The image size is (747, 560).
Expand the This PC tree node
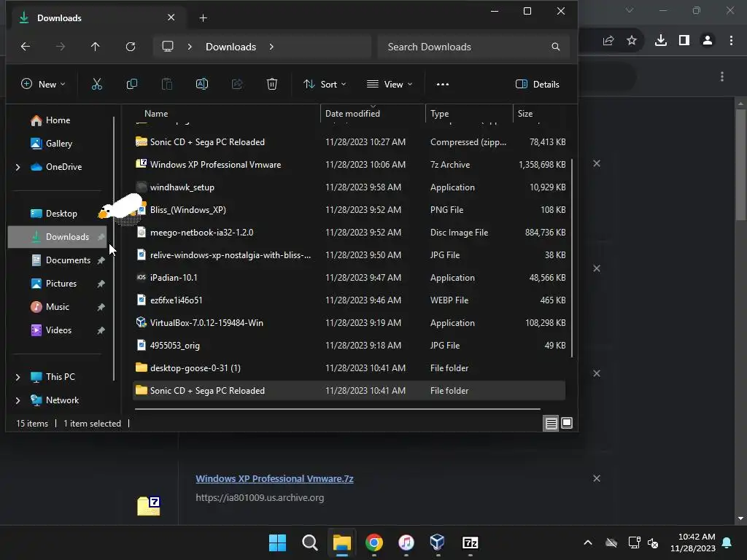(x=18, y=377)
